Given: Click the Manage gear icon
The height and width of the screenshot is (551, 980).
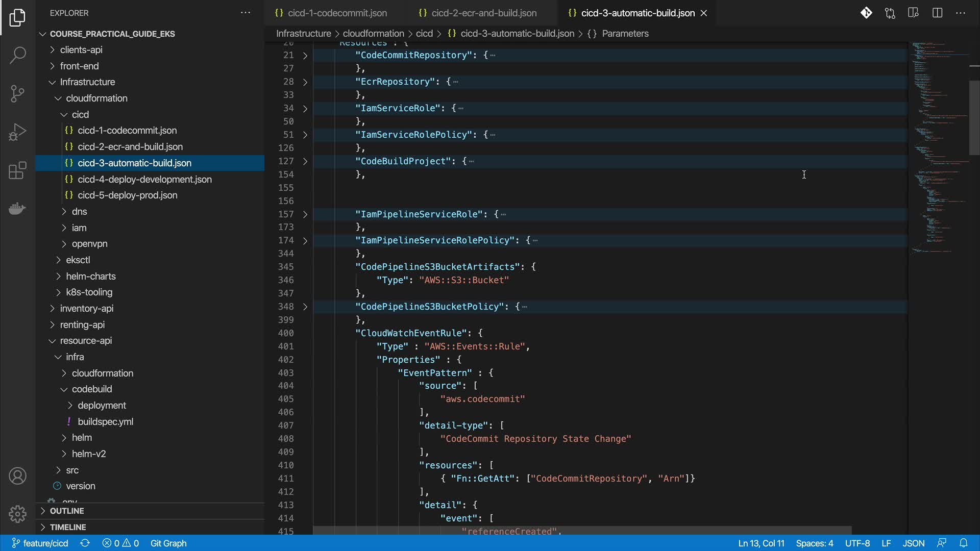Looking at the screenshot, I should point(17,514).
